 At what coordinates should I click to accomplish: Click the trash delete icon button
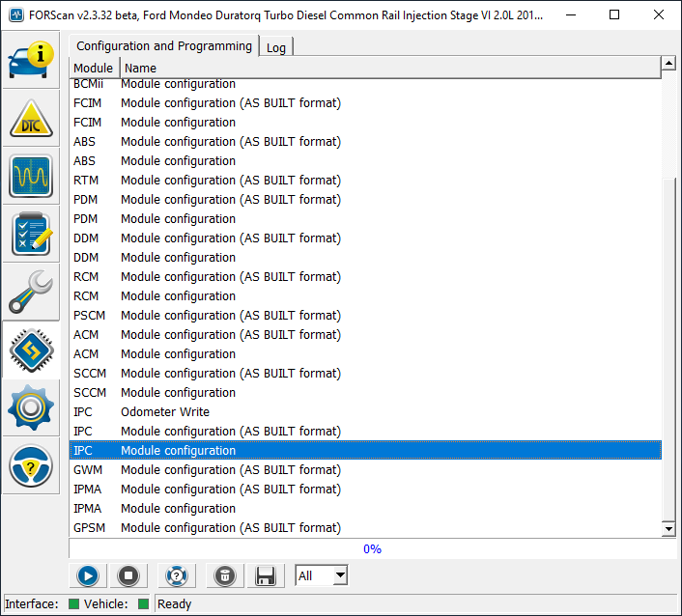click(x=224, y=576)
